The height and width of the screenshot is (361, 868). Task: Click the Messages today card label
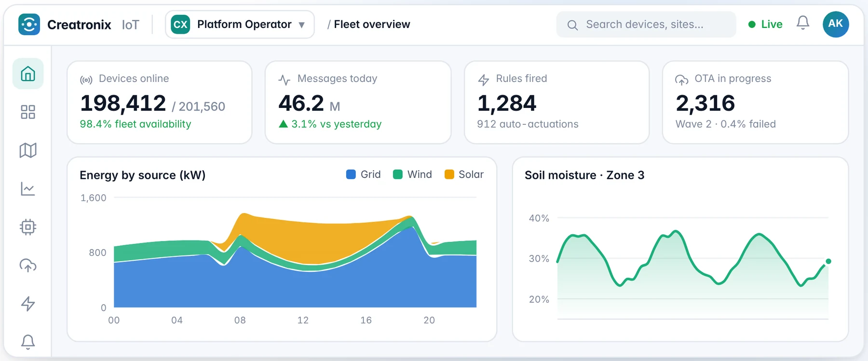pos(337,79)
